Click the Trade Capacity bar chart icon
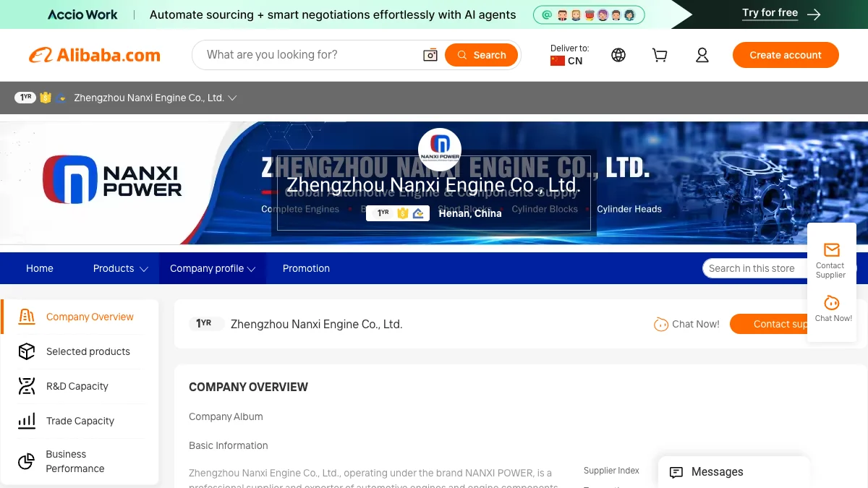 coord(27,421)
